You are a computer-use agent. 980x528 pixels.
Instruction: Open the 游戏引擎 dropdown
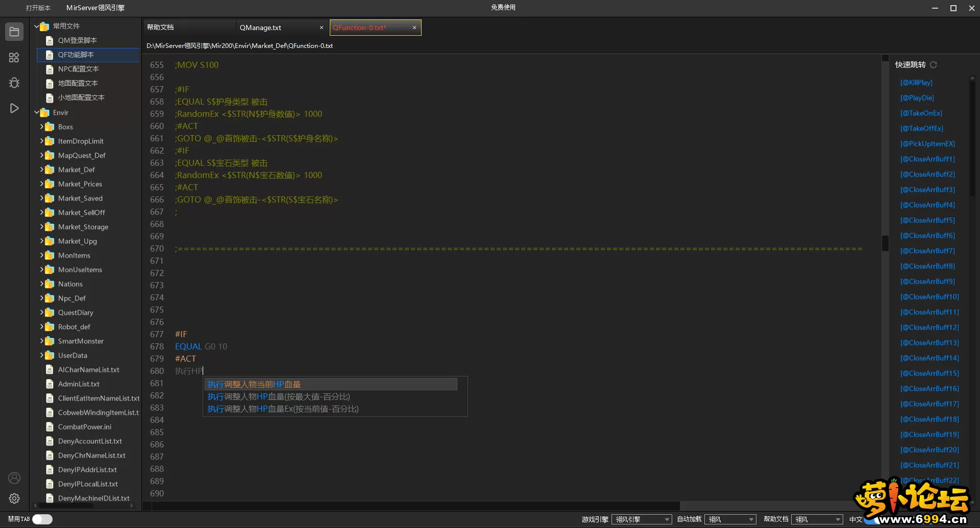pos(642,519)
